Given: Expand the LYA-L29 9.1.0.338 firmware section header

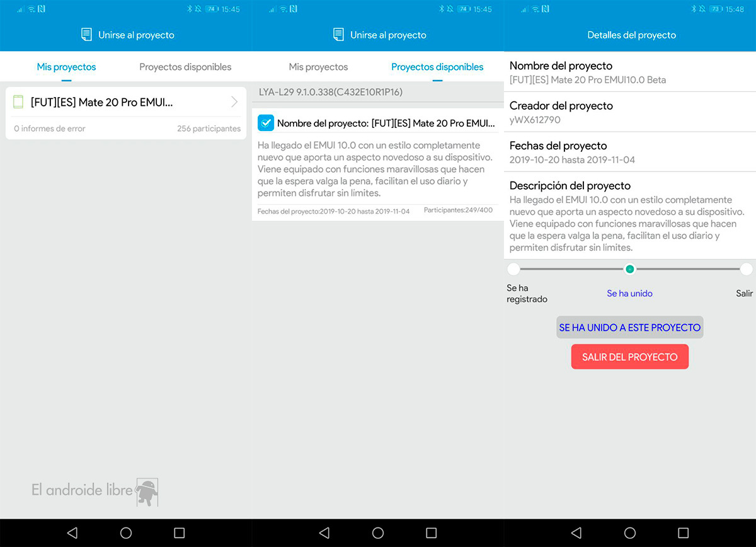Looking at the screenshot, I should pos(378,92).
